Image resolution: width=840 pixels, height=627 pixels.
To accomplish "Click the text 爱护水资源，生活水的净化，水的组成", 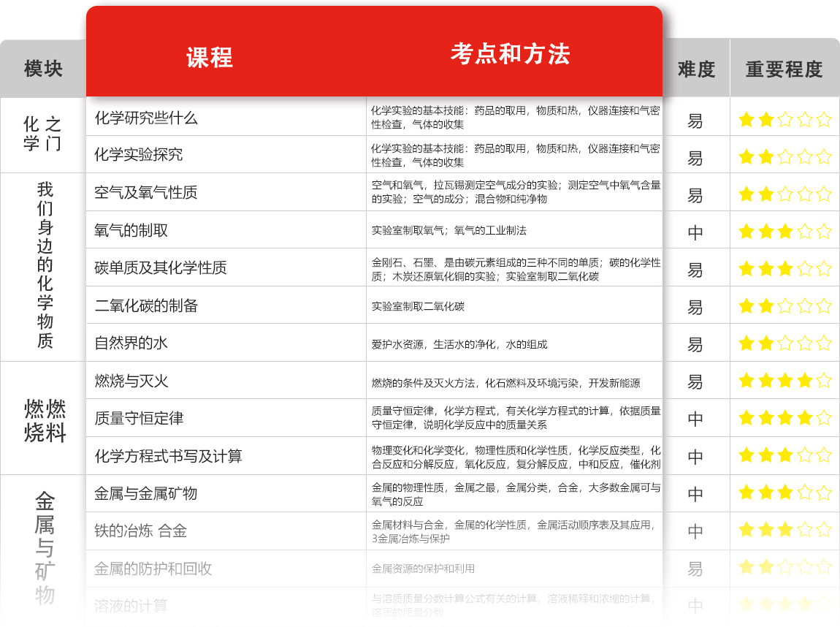I will pos(459,344).
